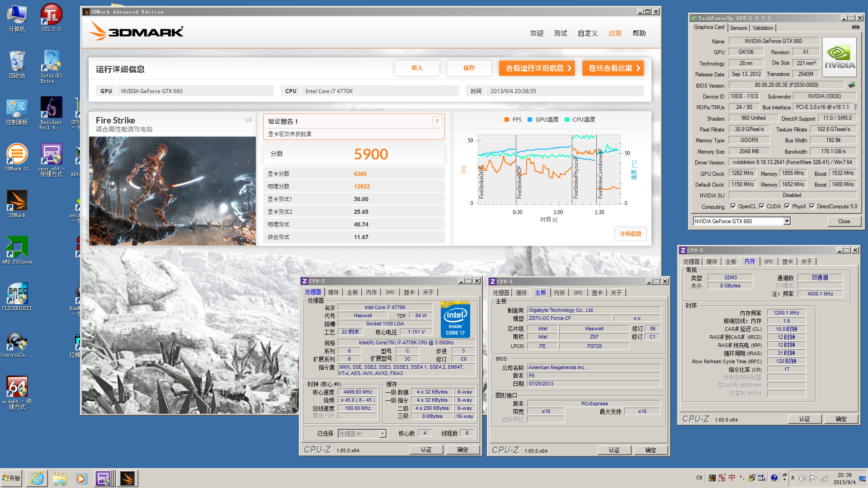Viewport: 868px width, 488px height.
Task: Click the 在线查看结果 button
Action: [x=613, y=68]
